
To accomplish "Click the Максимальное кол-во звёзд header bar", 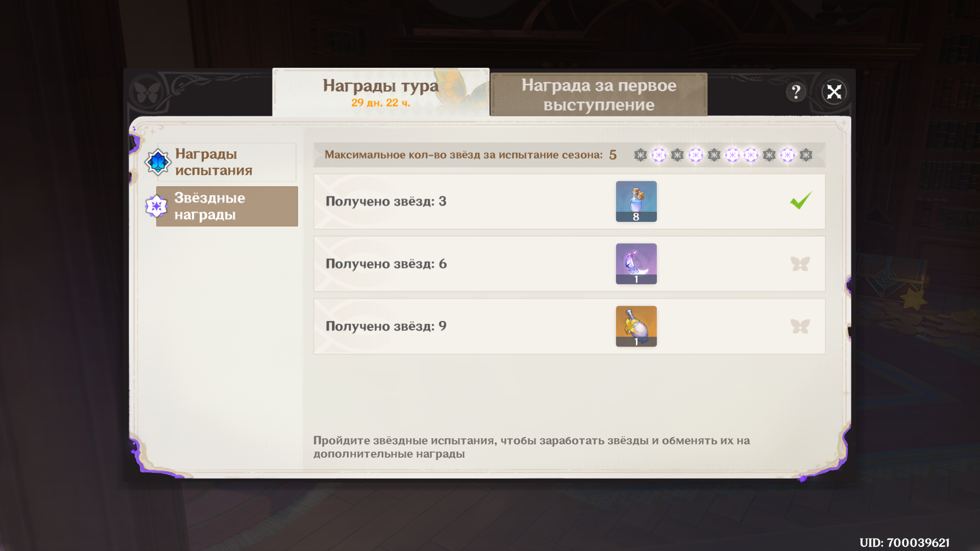I will pos(463,155).
